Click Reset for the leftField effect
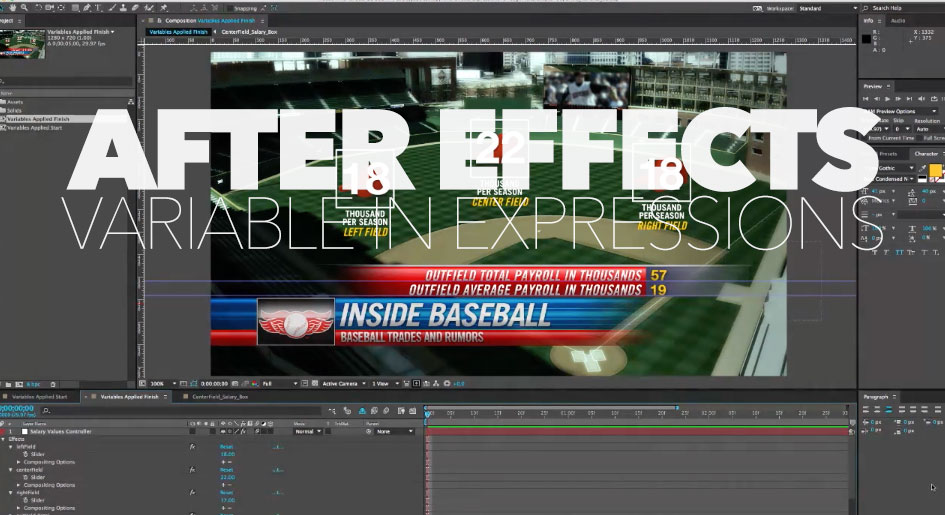The image size is (945, 515). (x=227, y=447)
